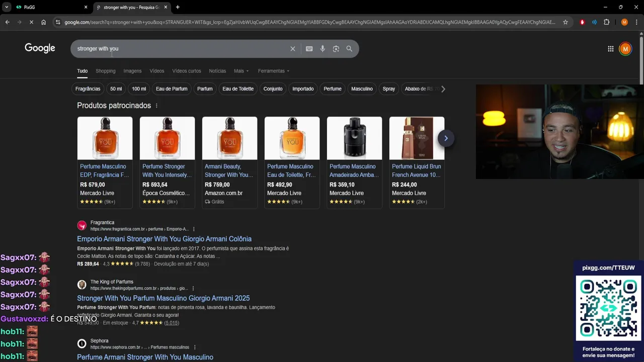Click the magnifier search button
The image size is (644, 362).
click(349, 49)
